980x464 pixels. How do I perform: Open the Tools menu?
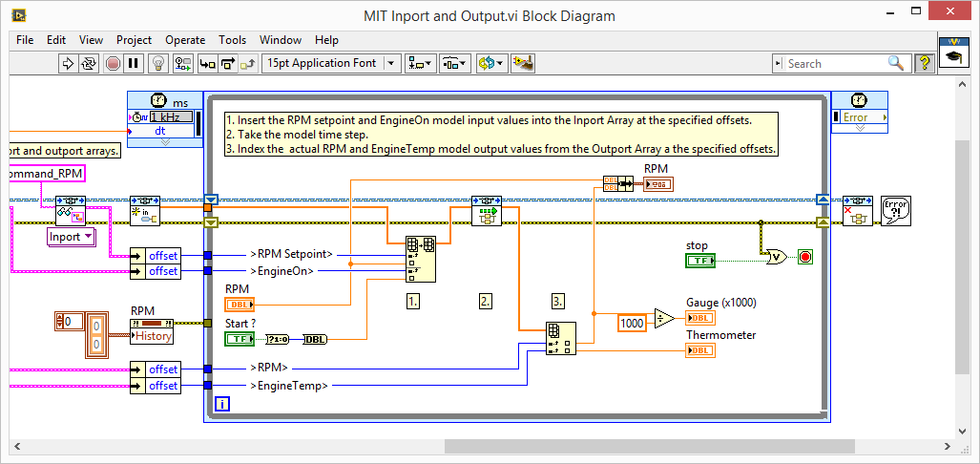coord(232,40)
